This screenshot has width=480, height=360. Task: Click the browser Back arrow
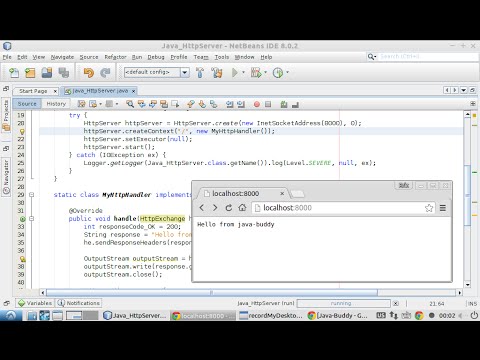click(x=202, y=208)
